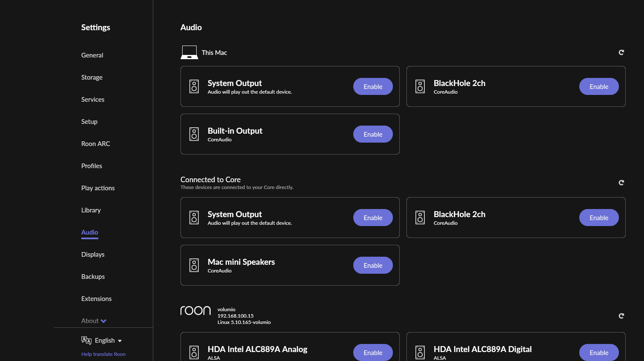The height and width of the screenshot is (361, 644).
Task: Go to the Displays settings tab
Action: (x=93, y=255)
